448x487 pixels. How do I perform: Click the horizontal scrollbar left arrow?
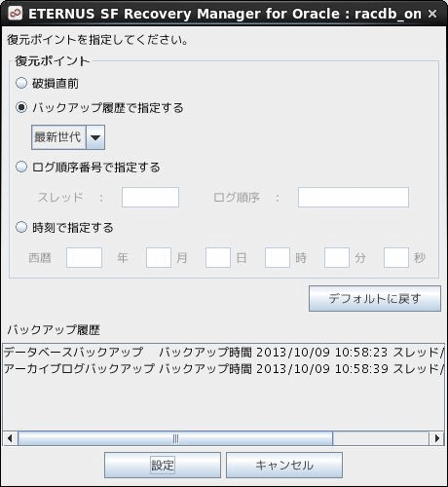(10, 438)
